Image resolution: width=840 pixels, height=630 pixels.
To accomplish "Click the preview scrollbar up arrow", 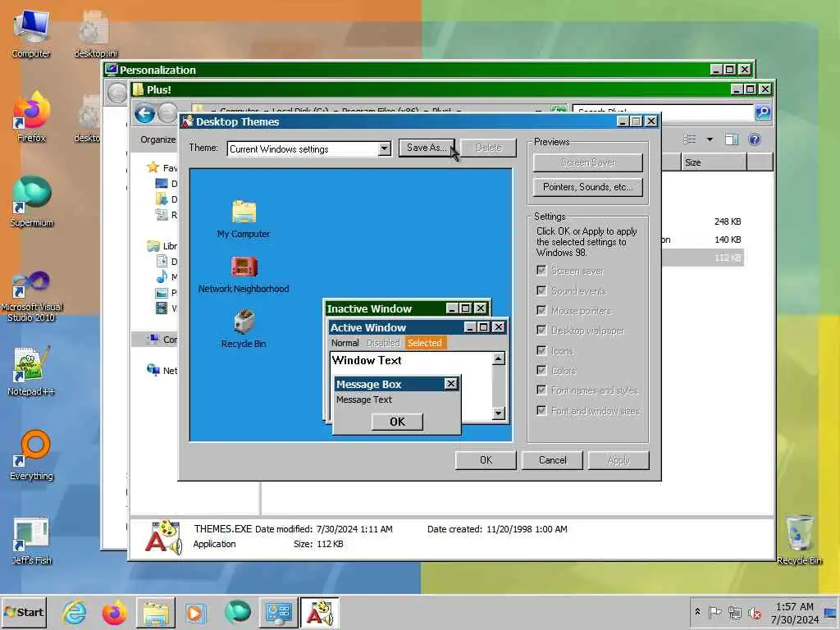I will coord(498,358).
